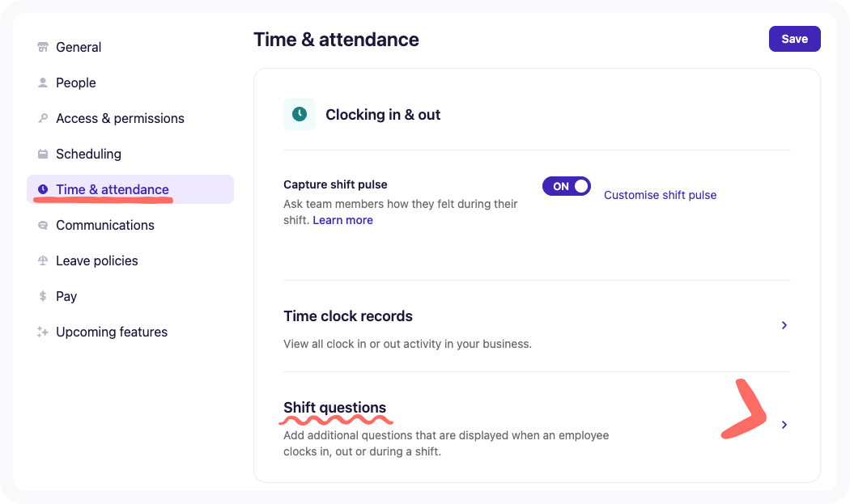Viewport: 850px width, 504px height.
Task: Open the Upcoming features section
Action: 111,332
